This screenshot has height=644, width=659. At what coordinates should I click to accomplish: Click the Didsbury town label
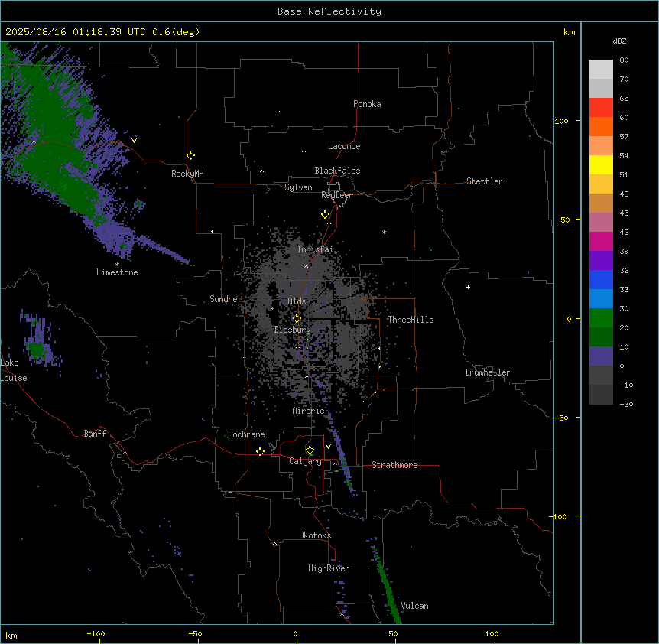293,330
